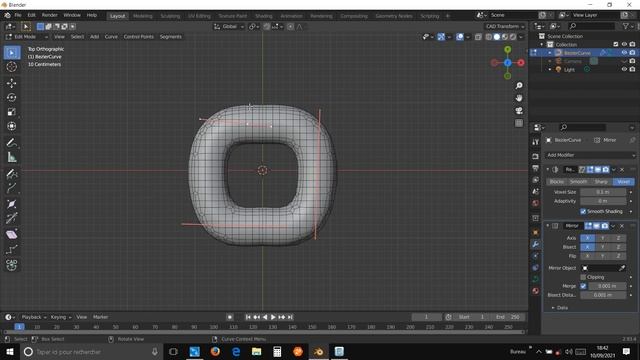Click the timeline End frame field
The image size is (640, 360).
click(508, 317)
